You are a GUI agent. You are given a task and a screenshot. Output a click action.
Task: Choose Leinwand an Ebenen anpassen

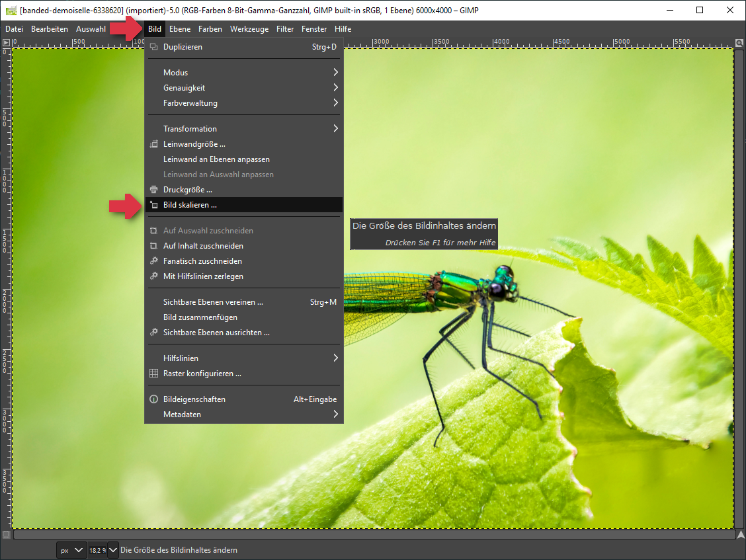[x=216, y=159]
